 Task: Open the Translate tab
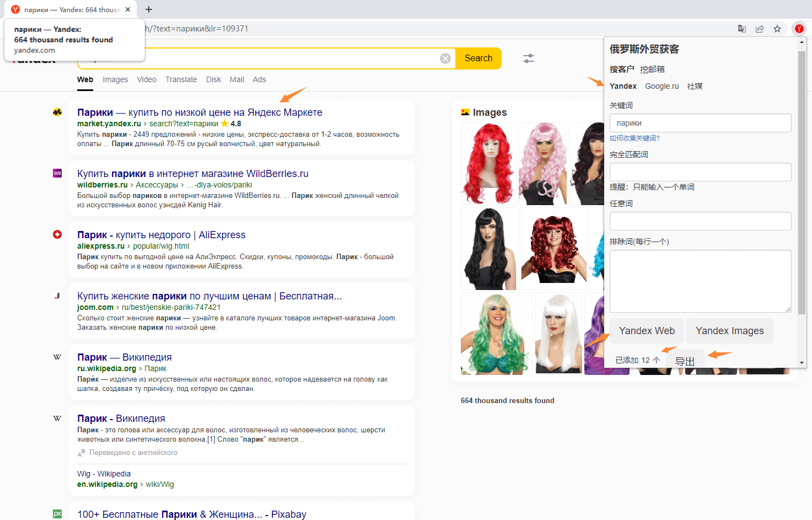(181, 79)
